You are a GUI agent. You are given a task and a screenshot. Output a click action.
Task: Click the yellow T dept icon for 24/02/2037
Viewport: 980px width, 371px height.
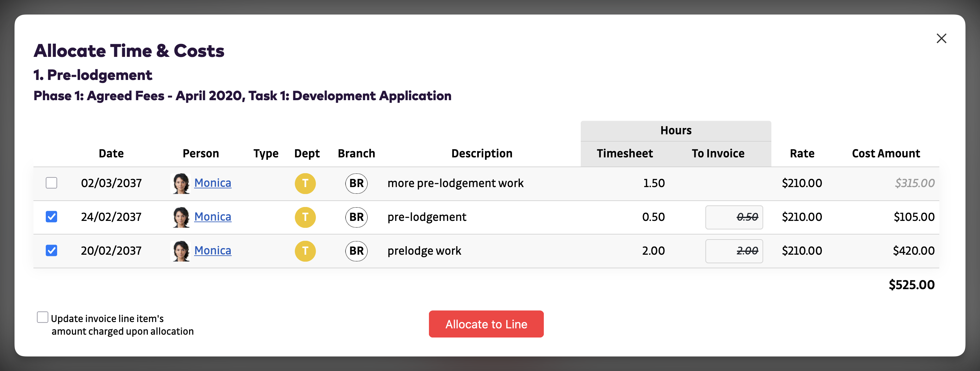(305, 217)
